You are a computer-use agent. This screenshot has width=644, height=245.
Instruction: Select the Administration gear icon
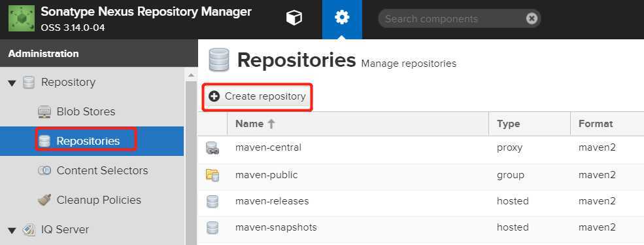click(342, 18)
